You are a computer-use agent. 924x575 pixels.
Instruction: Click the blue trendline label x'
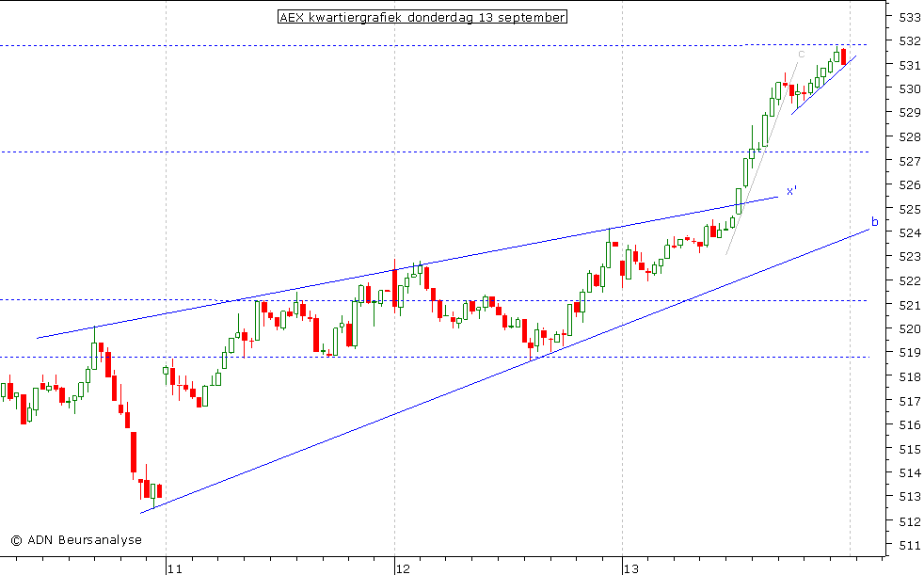[791, 190]
